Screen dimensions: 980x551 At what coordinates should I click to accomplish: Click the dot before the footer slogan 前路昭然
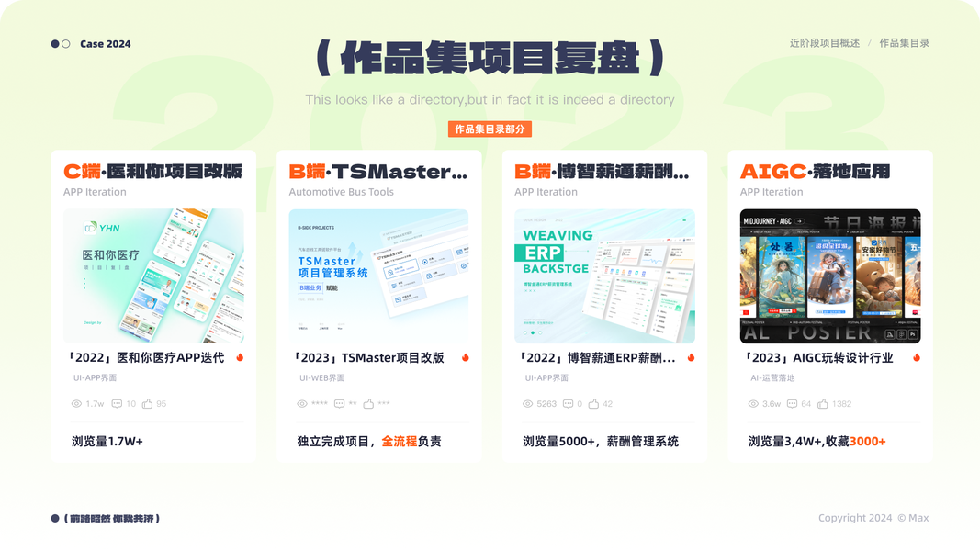coord(55,519)
